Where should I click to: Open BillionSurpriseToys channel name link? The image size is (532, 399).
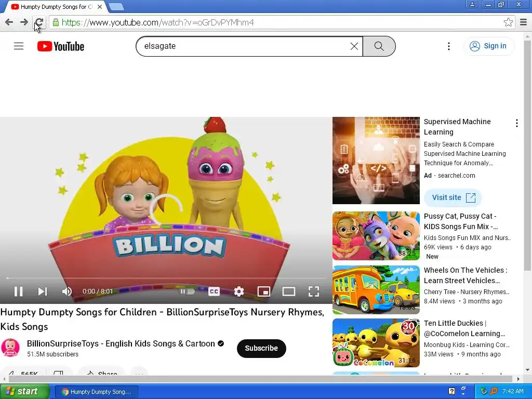(x=121, y=344)
